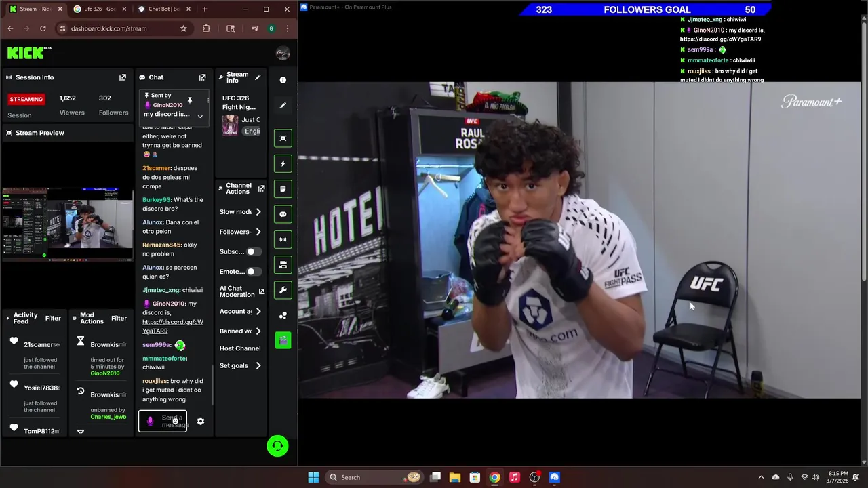Open Activity Feed Filter
Viewport: 868px width, 488px height.
coord(53,318)
